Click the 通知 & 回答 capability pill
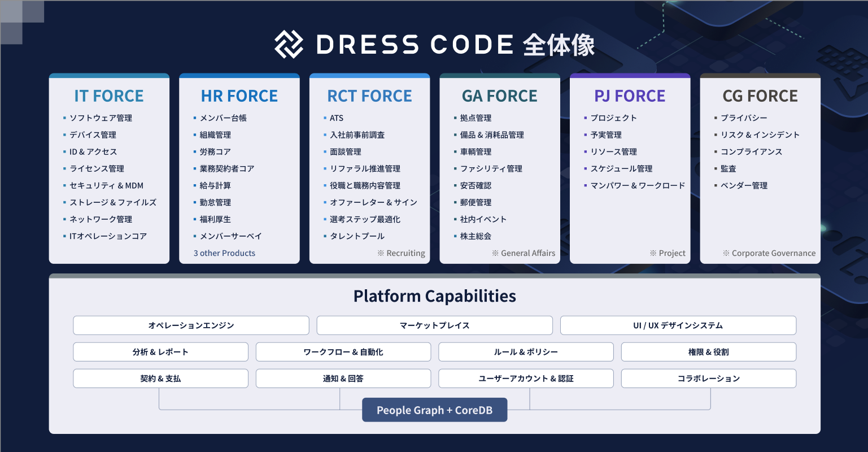This screenshot has width=868, height=452. click(343, 378)
